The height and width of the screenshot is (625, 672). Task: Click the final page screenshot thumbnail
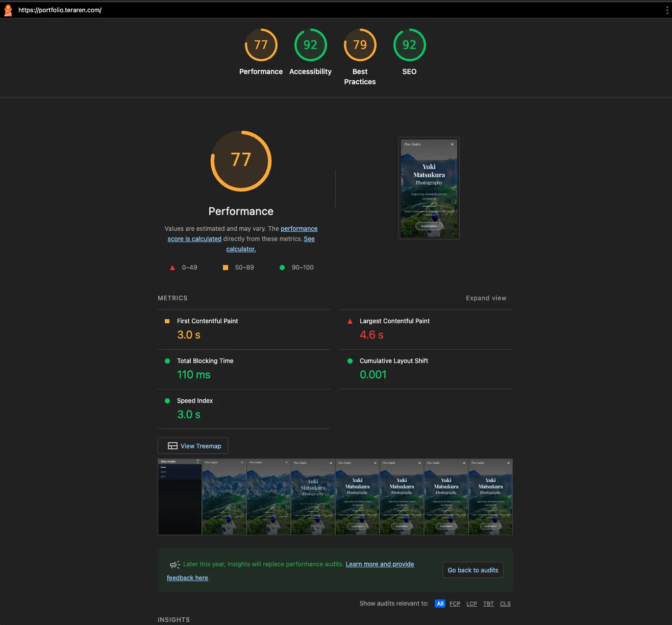(x=429, y=188)
